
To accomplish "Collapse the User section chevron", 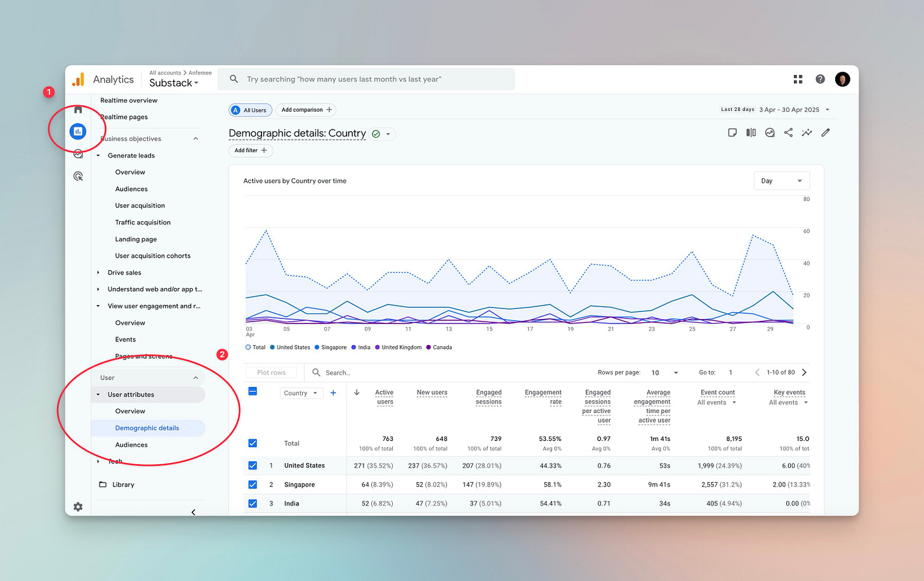I will [195, 378].
